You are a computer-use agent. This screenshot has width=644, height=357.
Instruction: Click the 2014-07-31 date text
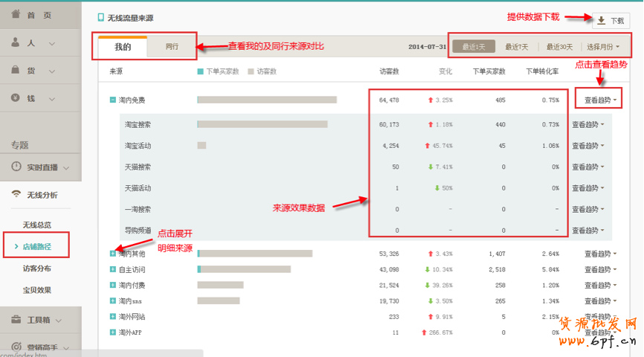point(427,47)
